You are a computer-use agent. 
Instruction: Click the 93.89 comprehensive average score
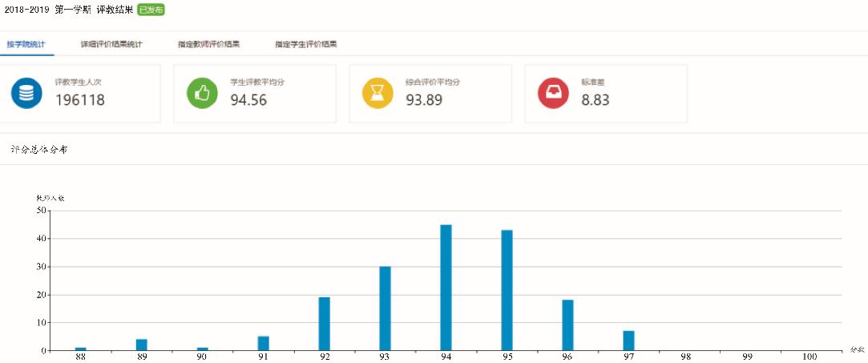[x=425, y=100]
